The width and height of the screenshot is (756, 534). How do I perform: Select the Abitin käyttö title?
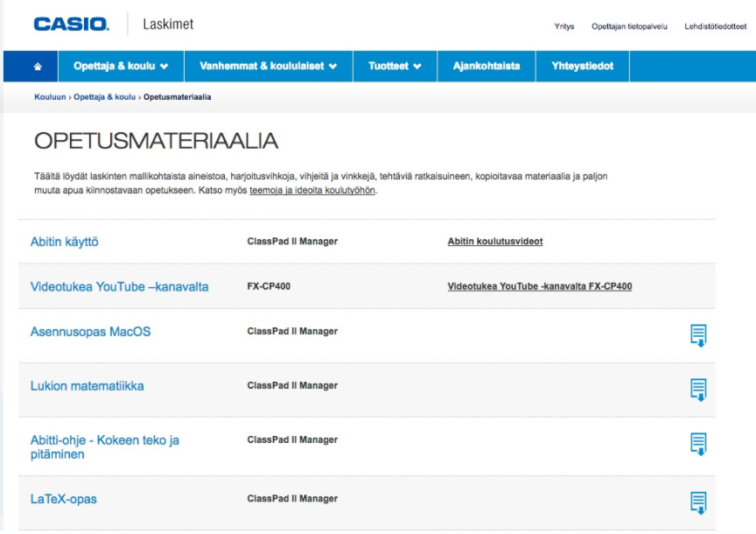tap(64, 242)
